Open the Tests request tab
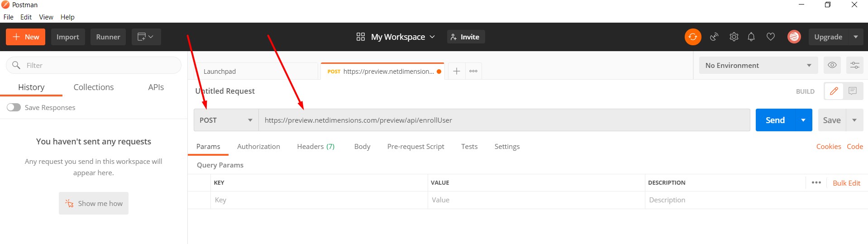This screenshot has width=868, height=244. (469, 146)
